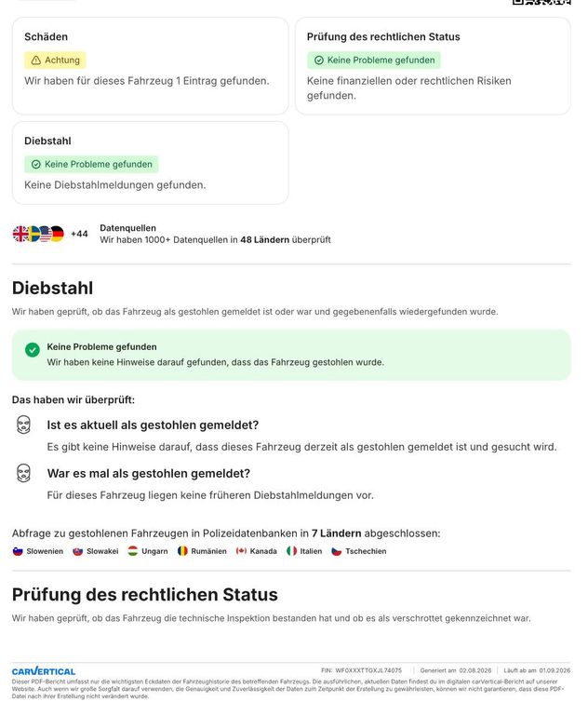Click the QR code at top right
The image size is (588, 715).
(x=541, y=2)
